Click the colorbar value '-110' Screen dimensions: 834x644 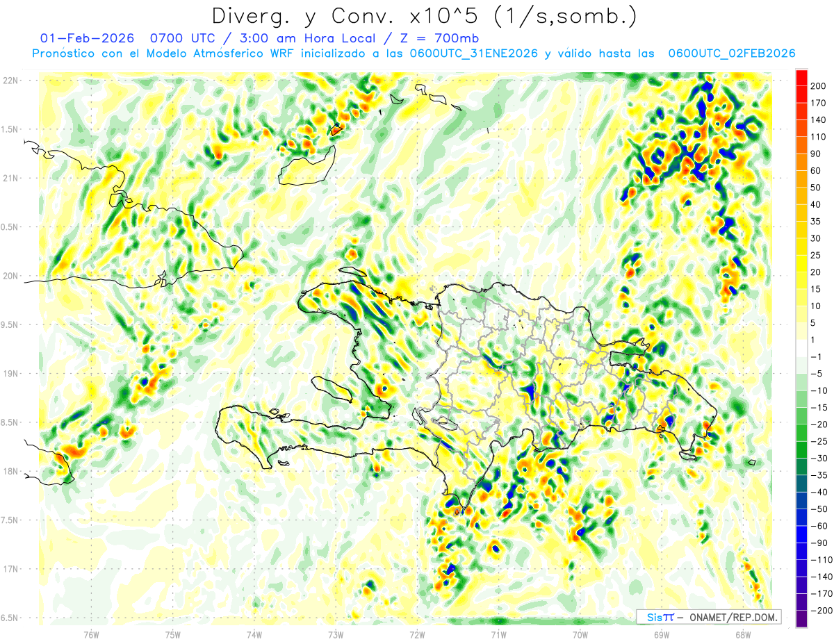(823, 559)
